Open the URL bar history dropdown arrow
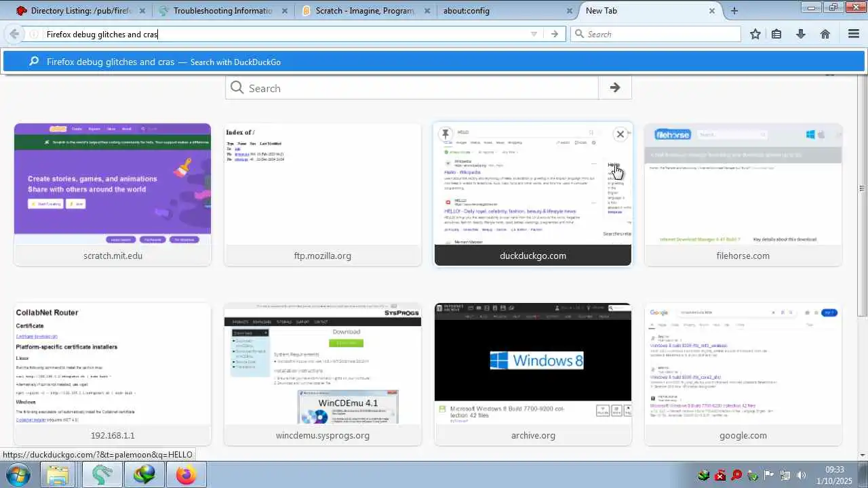The width and height of the screenshot is (868, 488). 534,34
